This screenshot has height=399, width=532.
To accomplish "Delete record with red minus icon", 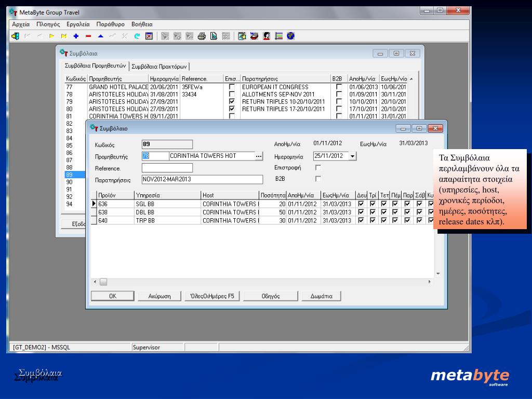I will click(x=88, y=36).
